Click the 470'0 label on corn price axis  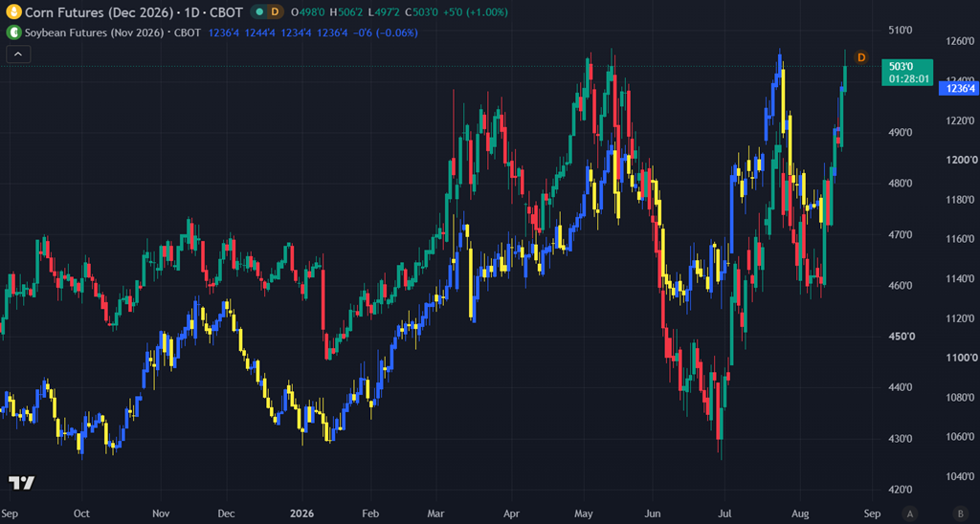point(900,235)
